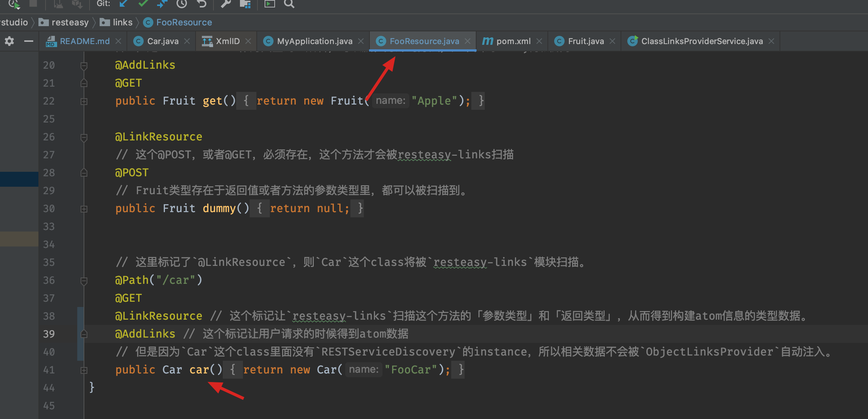
Task: Click the Git Update Project arrow icon
Action: pyautogui.click(x=124, y=4)
